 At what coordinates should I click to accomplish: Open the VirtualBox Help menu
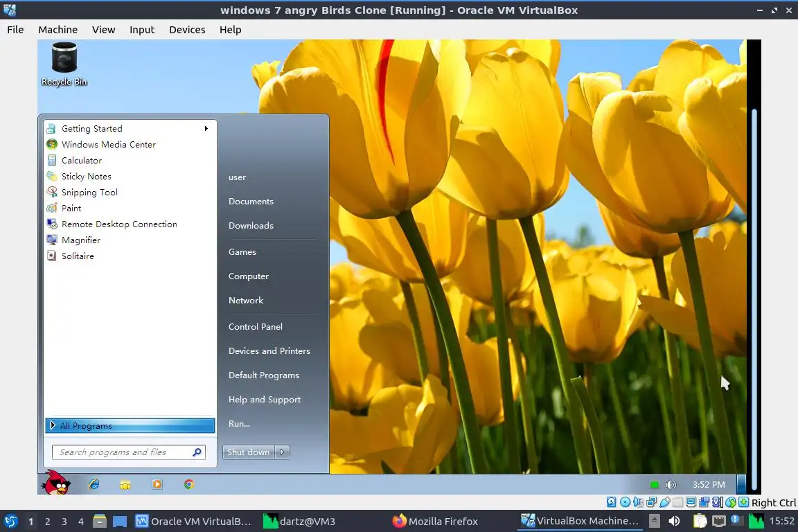tap(231, 30)
